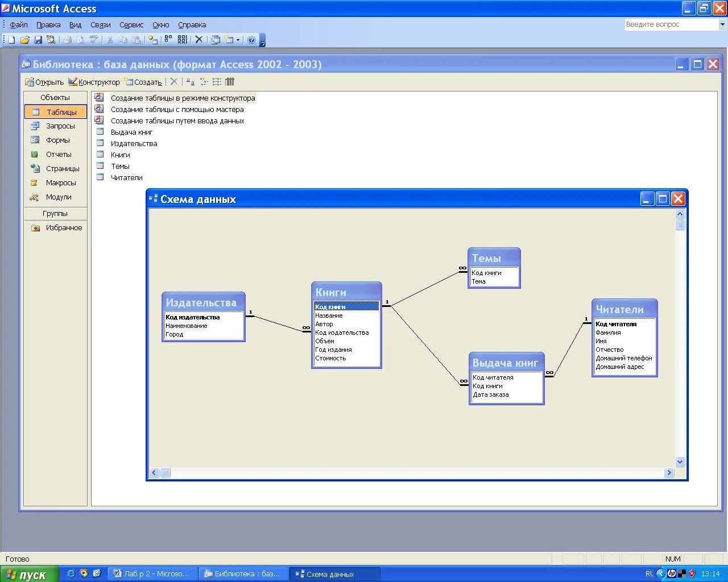Screen dimensions: 728x582
Task: Select Формы in the objects panel
Action: pos(56,140)
